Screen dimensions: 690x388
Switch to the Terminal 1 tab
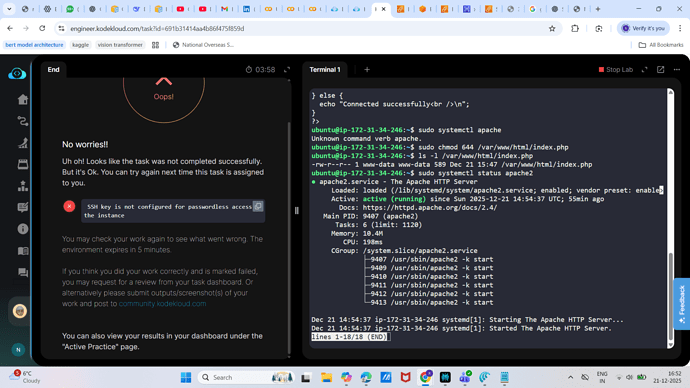[325, 70]
